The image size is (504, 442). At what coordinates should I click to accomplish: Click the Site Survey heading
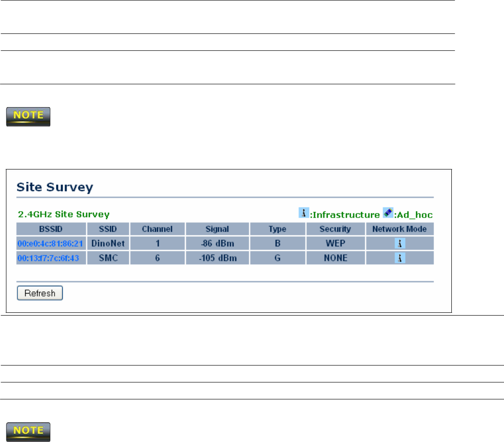[x=55, y=187]
